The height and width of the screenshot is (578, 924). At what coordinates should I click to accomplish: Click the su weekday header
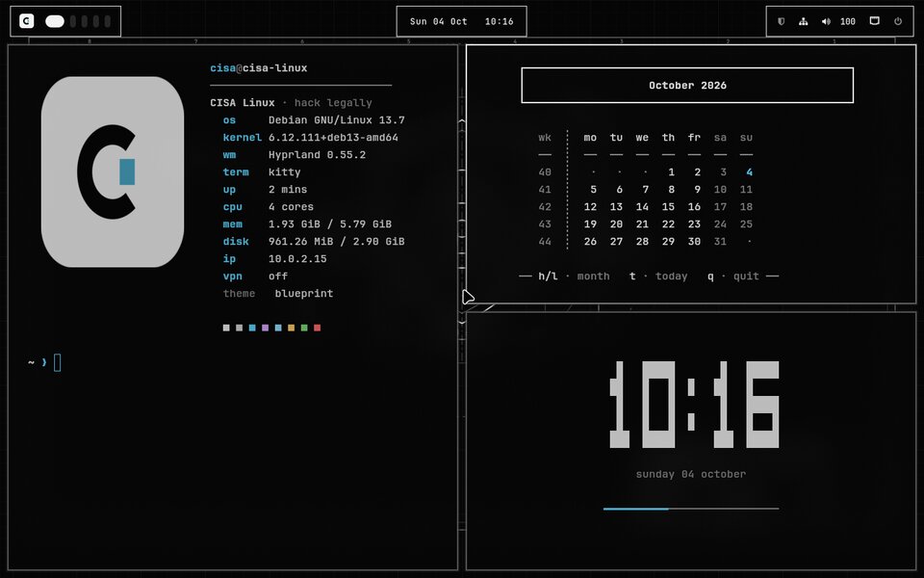coord(746,138)
